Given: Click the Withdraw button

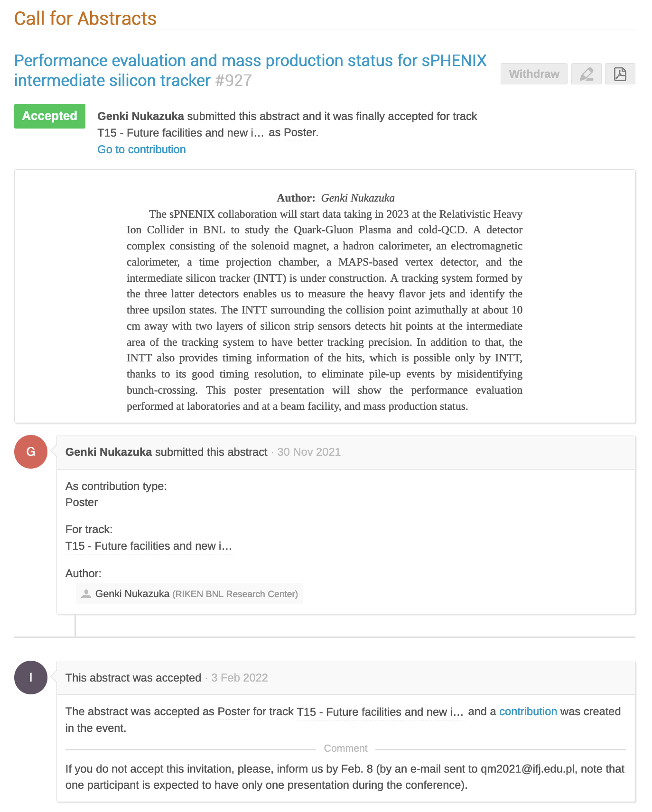Looking at the screenshot, I should pyautogui.click(x=533, y=74).
